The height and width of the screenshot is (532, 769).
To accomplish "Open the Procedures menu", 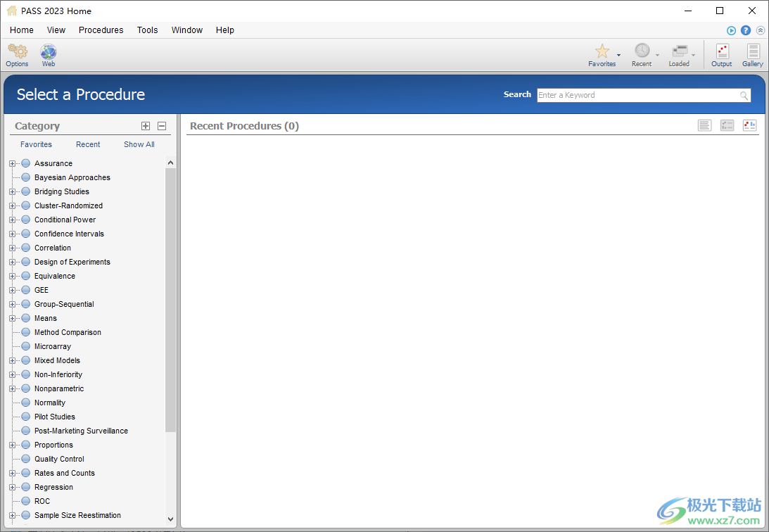I will (x=101, y=30).
